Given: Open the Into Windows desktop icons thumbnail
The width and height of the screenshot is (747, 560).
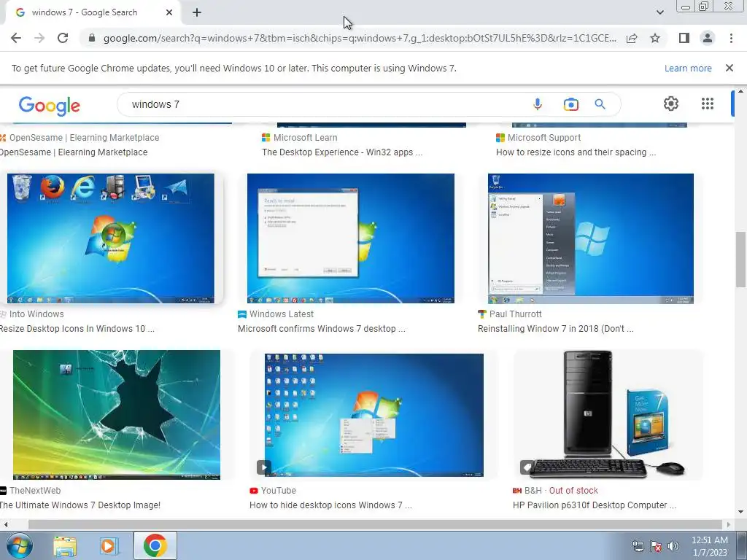Looking at the screenshot, I should click(111, 238).
